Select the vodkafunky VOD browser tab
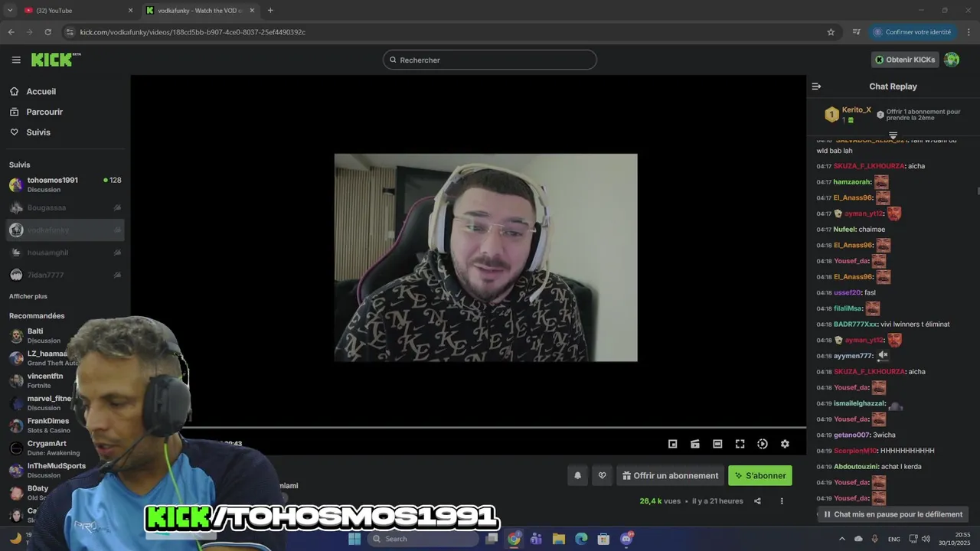980x551 pixels. (201, 11)
